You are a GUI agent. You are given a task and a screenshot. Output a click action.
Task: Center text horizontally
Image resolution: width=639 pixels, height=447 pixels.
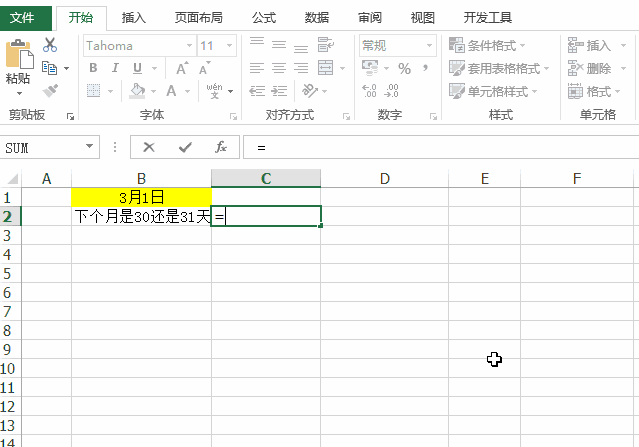click(279, 68)
